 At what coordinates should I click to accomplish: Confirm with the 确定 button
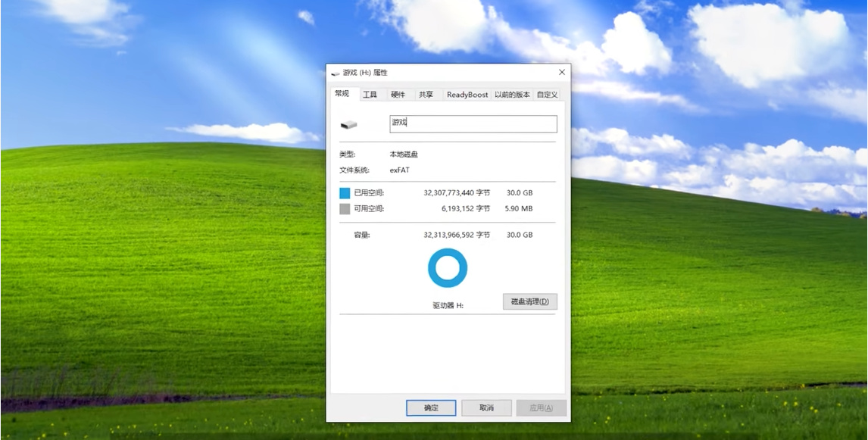point(431,408)
